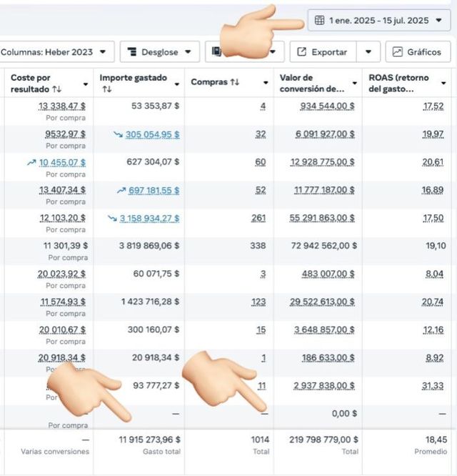Click the downward trend icon beside 305 054,95 $
Image resolution: width=457 pixels, height=476 pixels.
pyautogui.click(x=118, y=134)
